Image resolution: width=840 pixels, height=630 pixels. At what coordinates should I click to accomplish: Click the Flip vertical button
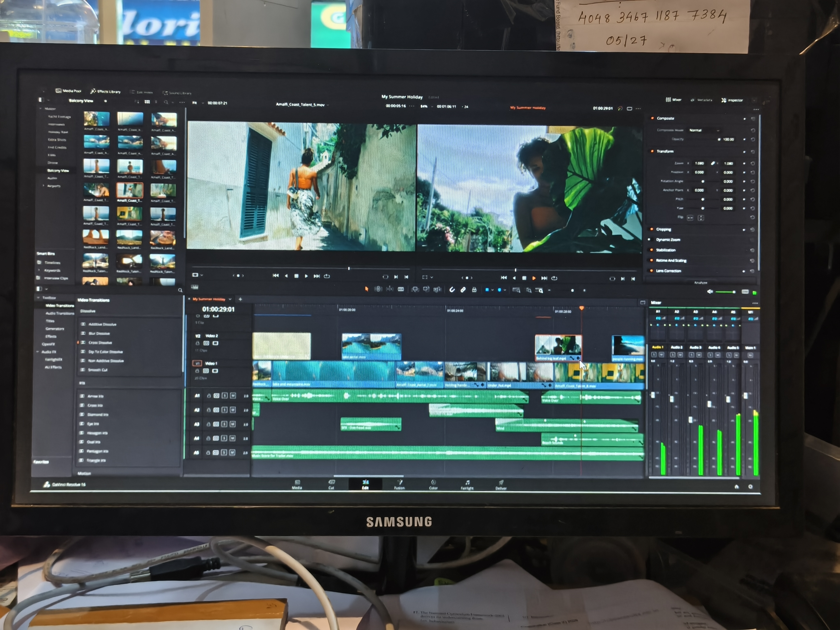click(701, 218)
